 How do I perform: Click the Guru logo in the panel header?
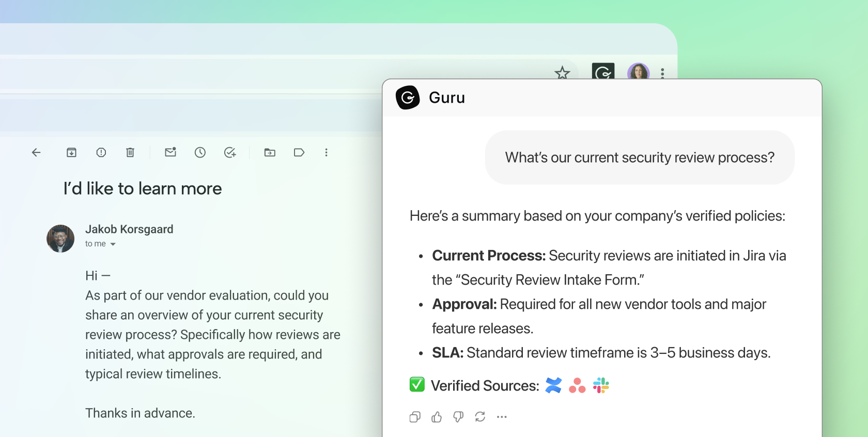tap(408, 98)
